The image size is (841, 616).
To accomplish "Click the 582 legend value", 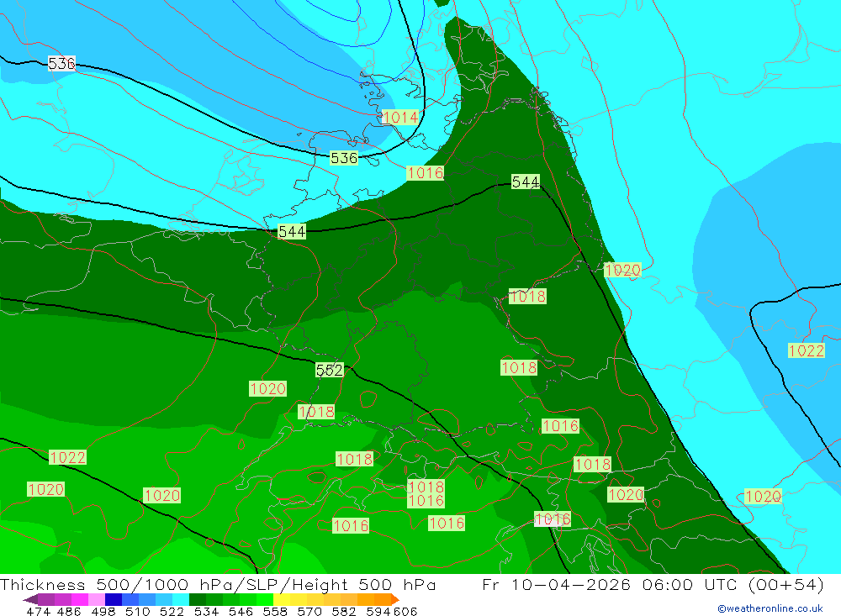I will point(344,611).
